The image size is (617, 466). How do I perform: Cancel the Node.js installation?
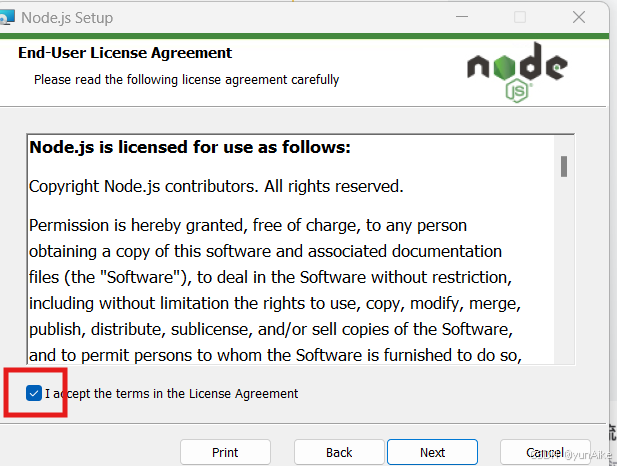[x=545, y=452]
